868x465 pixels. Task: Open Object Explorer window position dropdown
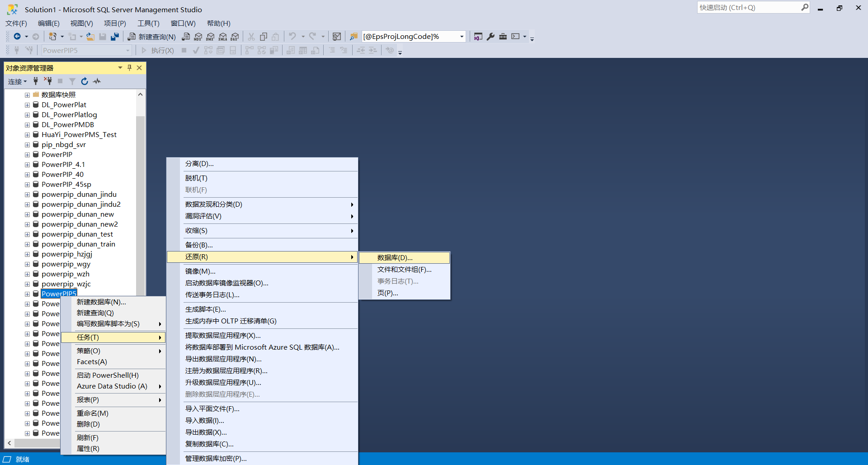click(120, 68)
